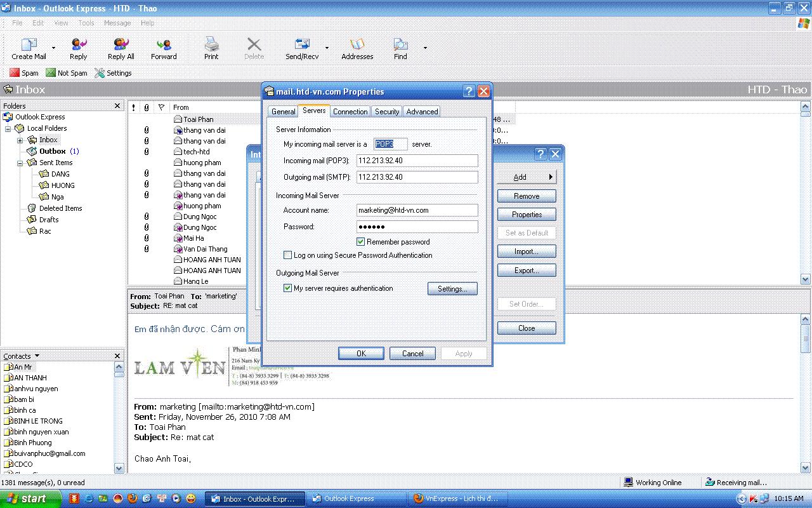Close the Contacts pane

(x=117, y=356)
